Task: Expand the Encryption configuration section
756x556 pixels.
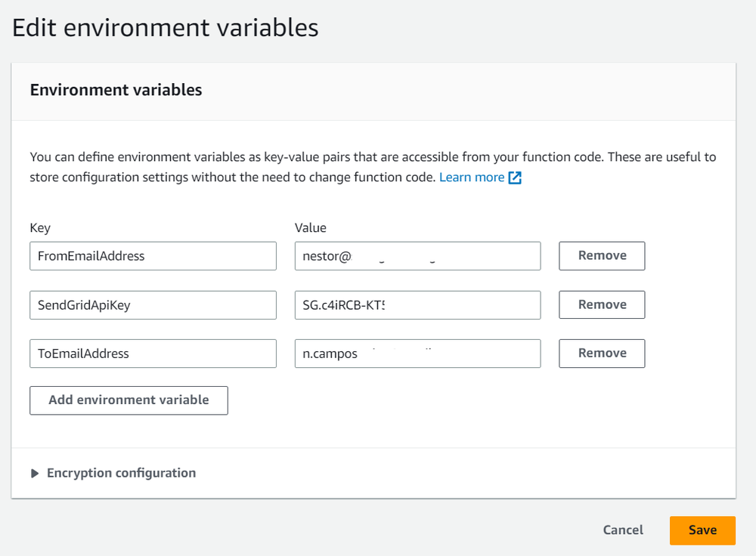Action: pos(121,473)
